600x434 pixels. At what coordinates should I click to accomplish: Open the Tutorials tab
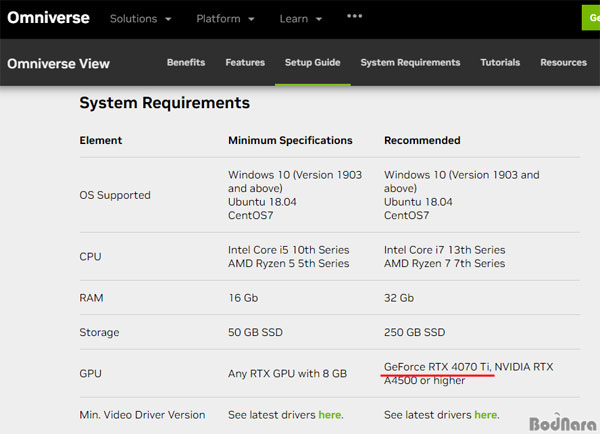pos(500,62)
